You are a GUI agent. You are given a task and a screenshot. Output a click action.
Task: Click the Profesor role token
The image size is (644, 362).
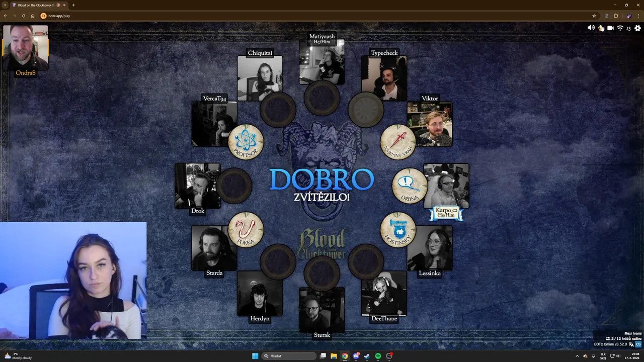246,142
